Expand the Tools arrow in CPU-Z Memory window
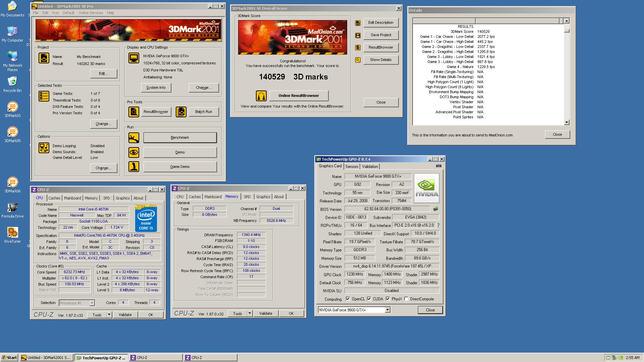This screenshot has height=362, width=644. click(x=250, y=313)
